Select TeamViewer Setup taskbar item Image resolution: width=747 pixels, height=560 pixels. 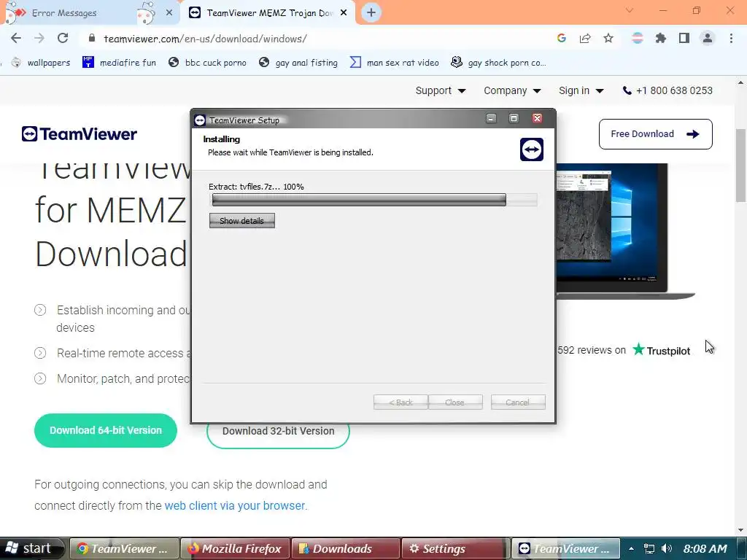coord(566,548)
